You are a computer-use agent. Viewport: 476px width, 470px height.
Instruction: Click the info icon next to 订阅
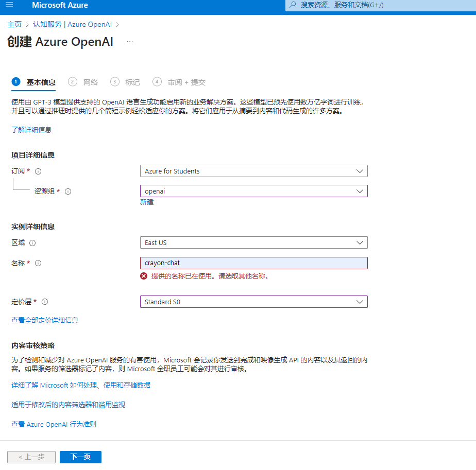click(x=38, y=171)
